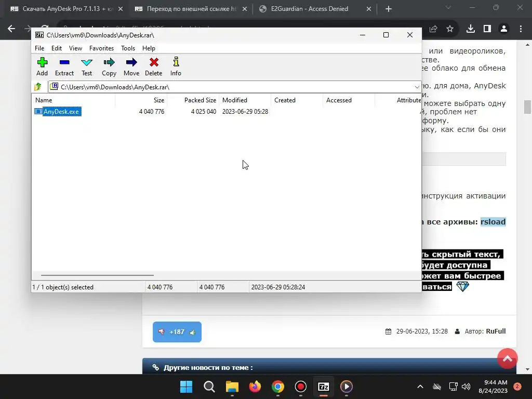Open the File menu
Screen dimensions: 532x399
[39, 48]
